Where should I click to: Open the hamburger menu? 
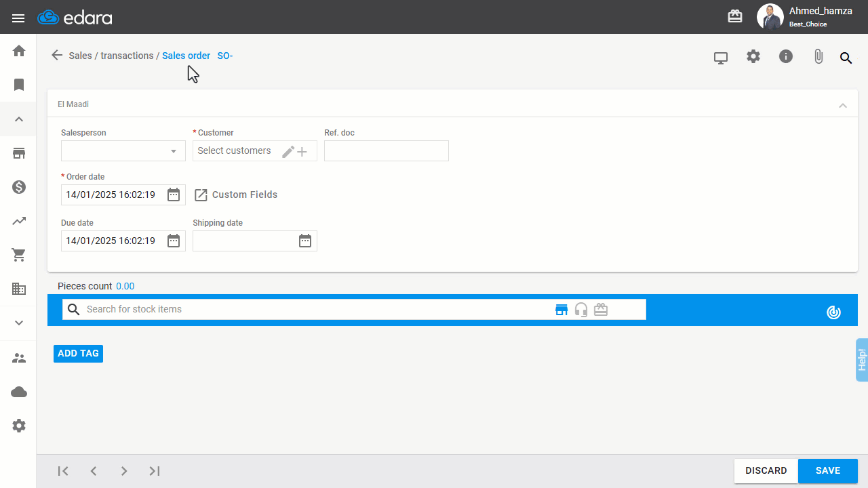pos(18,18)
